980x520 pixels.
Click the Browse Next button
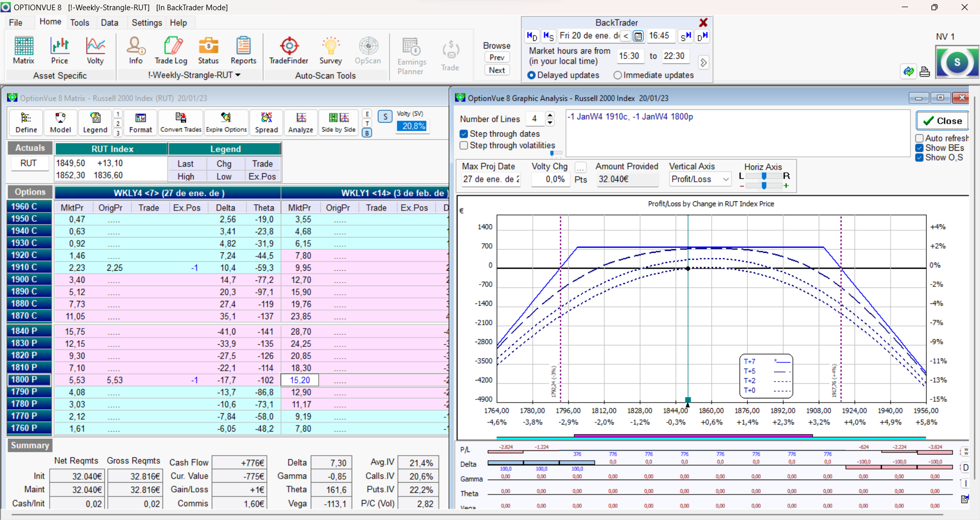[497, 70]
